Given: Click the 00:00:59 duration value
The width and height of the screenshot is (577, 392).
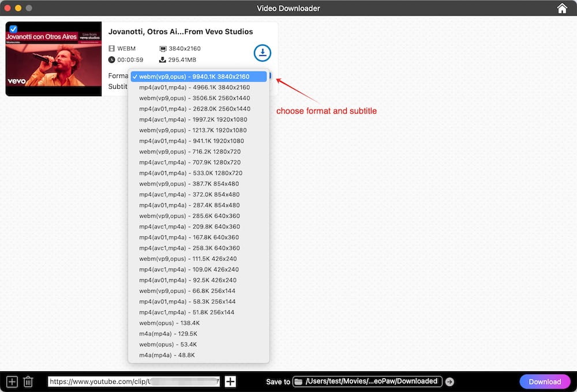Looking at the screenshot, I should pyautogui.click(x=130, y=59).
